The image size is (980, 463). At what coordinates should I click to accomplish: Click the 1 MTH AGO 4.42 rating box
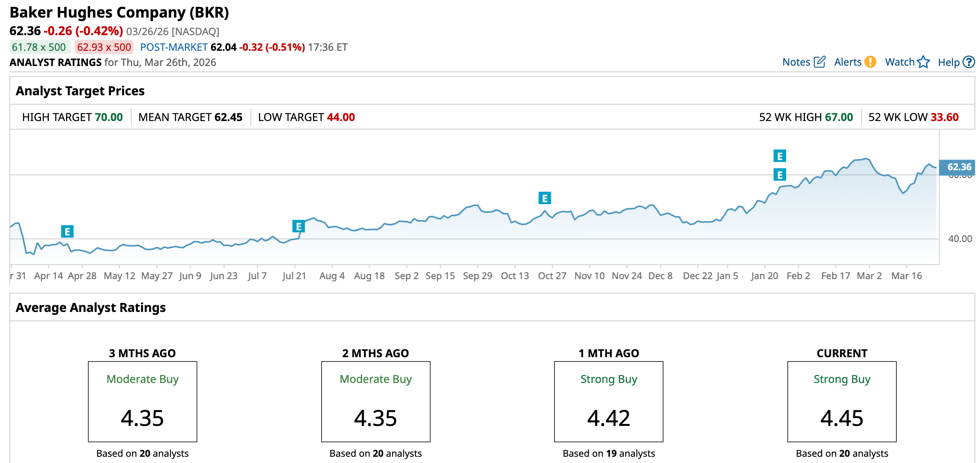[608, 401]
